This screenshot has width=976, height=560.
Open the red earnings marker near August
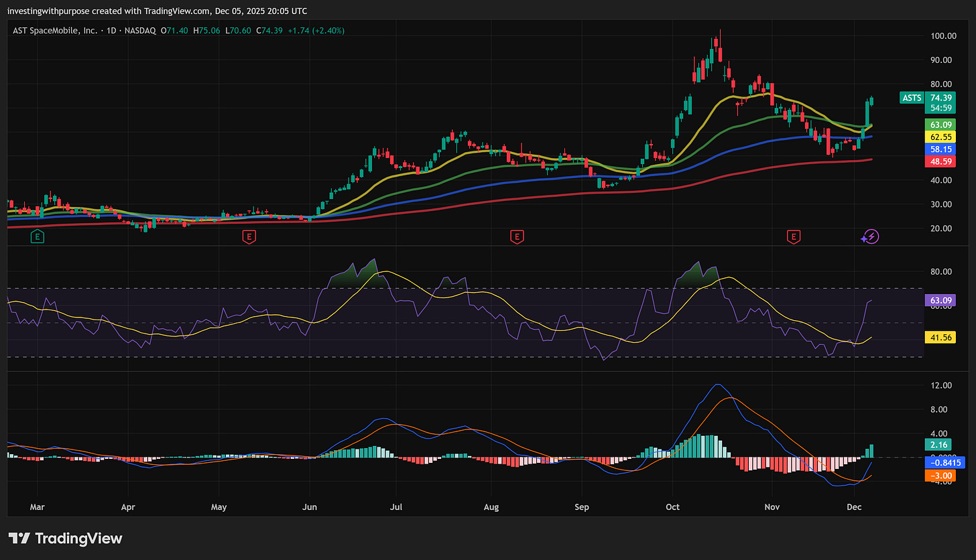[x=516, y=236]
